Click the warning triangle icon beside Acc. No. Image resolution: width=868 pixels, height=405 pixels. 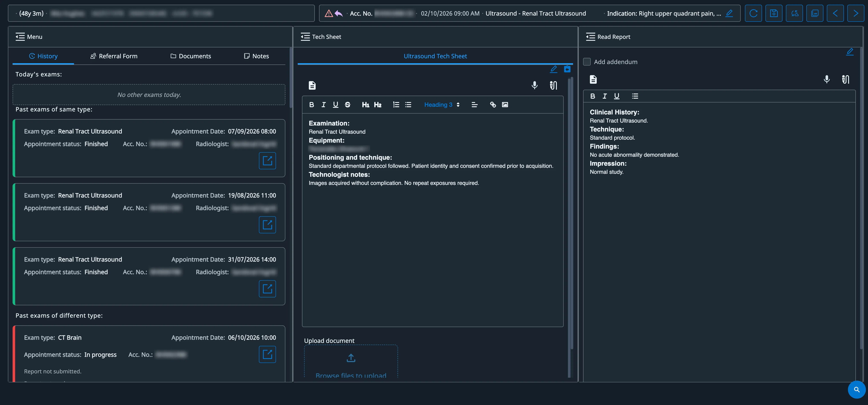328,13
